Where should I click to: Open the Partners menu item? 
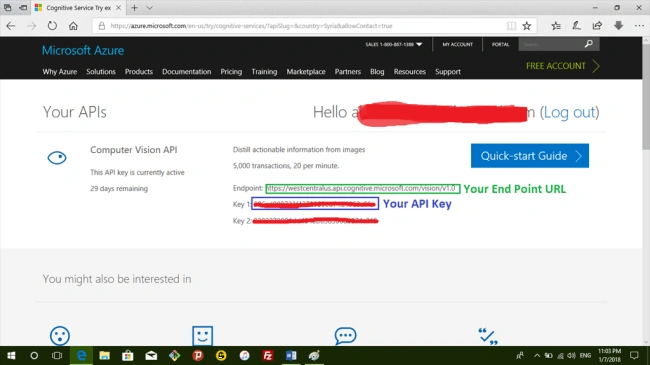(348, 72)
